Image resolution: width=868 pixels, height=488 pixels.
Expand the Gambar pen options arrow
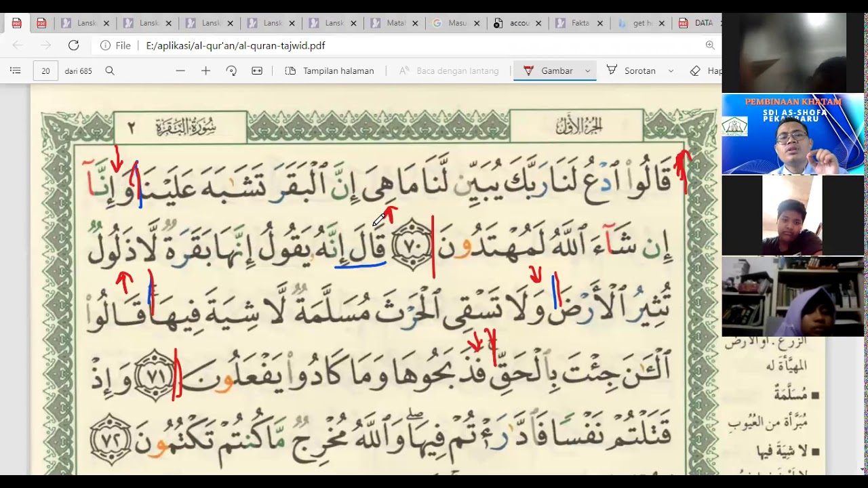pos(588,70)
